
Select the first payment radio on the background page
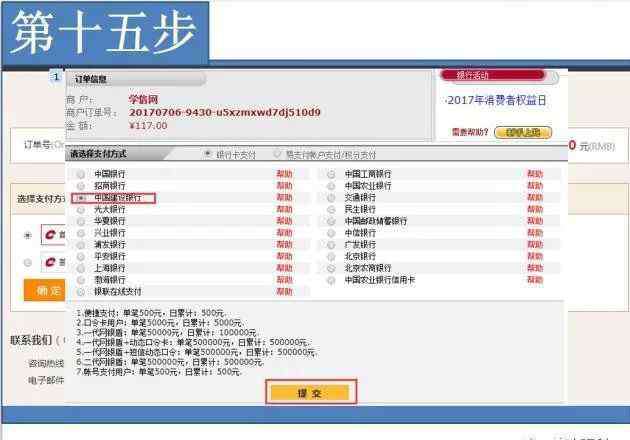pos(28,235)
